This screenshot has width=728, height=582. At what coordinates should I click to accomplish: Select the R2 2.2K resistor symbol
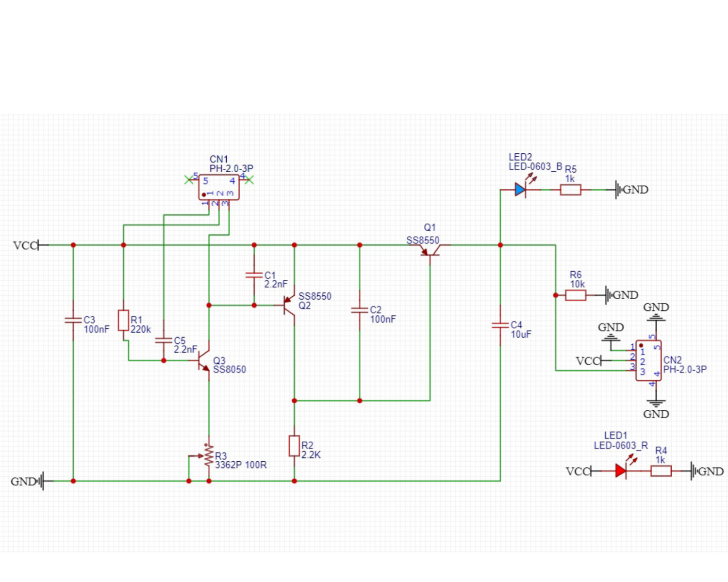pos(294,446)
